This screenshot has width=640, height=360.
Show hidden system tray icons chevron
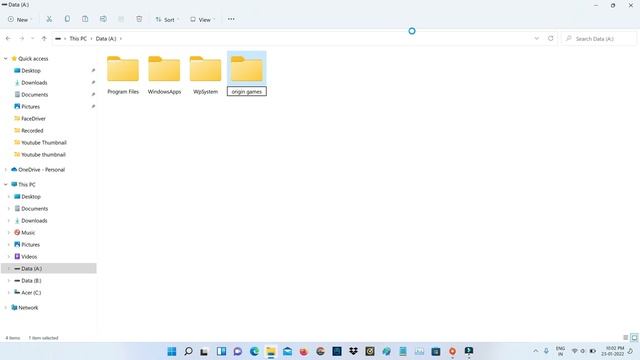pyautogui.click(x=536, y=351)
